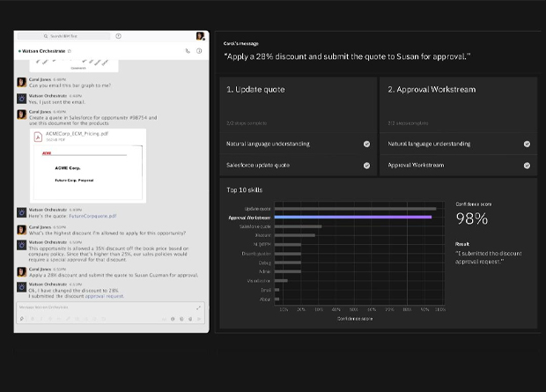Click Carol's avatar on the 'Apply a 28% discount' message
546x392 pixels.
click(x=22, y=272)
